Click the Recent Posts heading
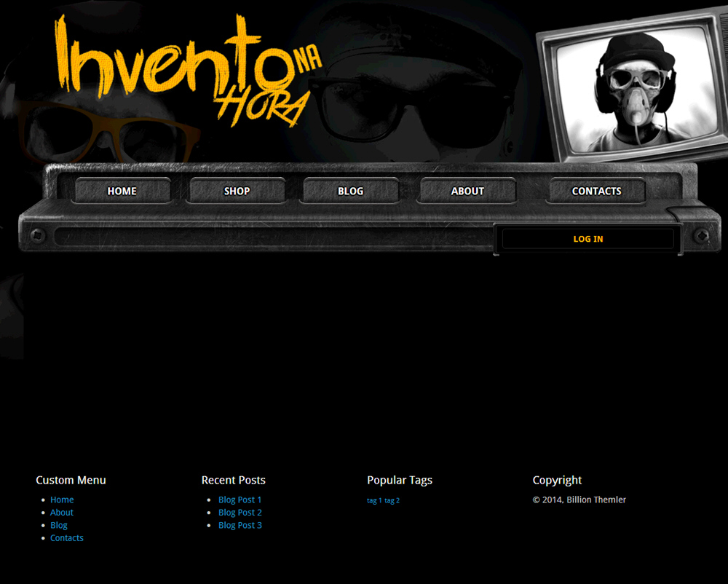 tap(233, 480)
